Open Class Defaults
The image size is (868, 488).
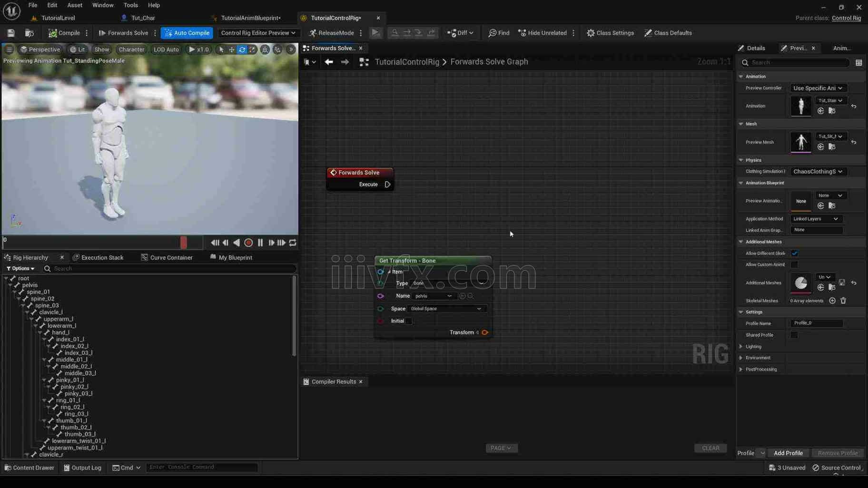click(x=668, y=33)
